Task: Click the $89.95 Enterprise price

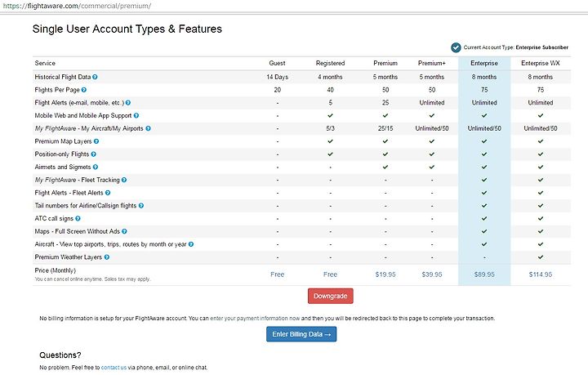Action: (484, 275)
